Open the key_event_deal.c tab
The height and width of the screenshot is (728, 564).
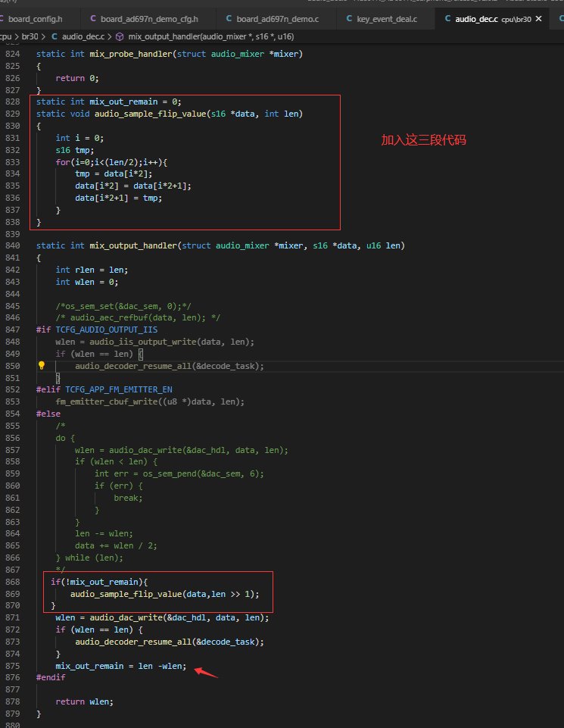[x=386, y=19]
